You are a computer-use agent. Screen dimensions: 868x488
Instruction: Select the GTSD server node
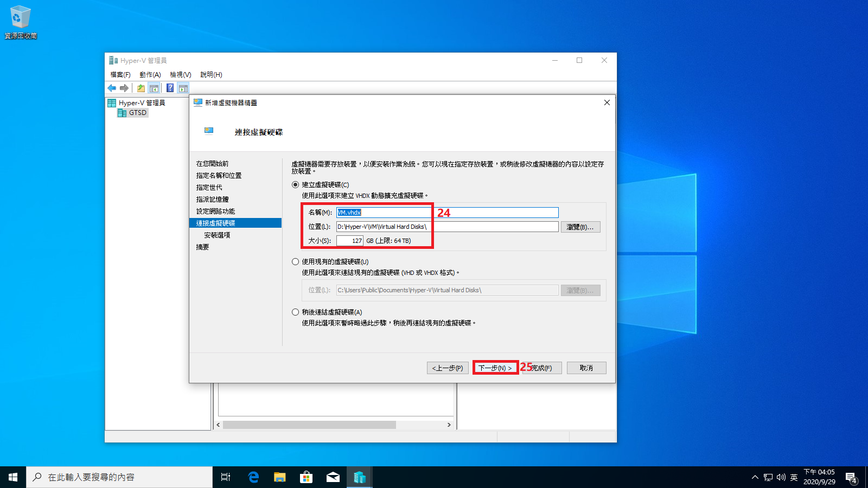[137, 113]
